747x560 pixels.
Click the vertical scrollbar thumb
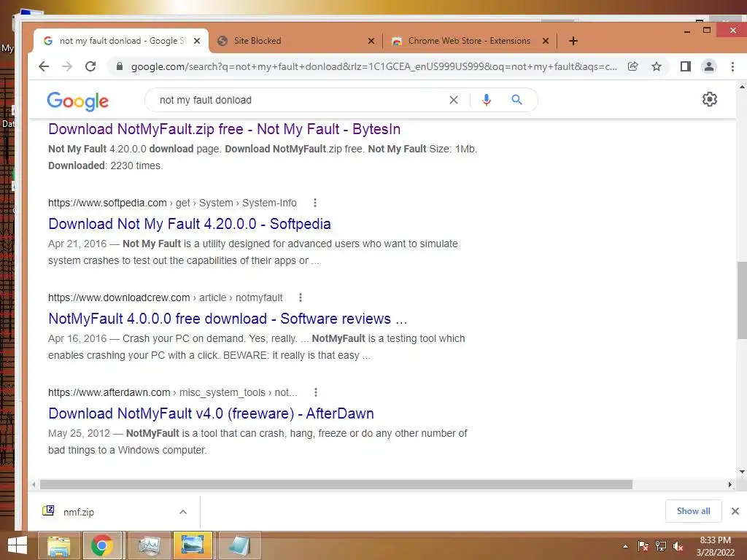point(741,300)
